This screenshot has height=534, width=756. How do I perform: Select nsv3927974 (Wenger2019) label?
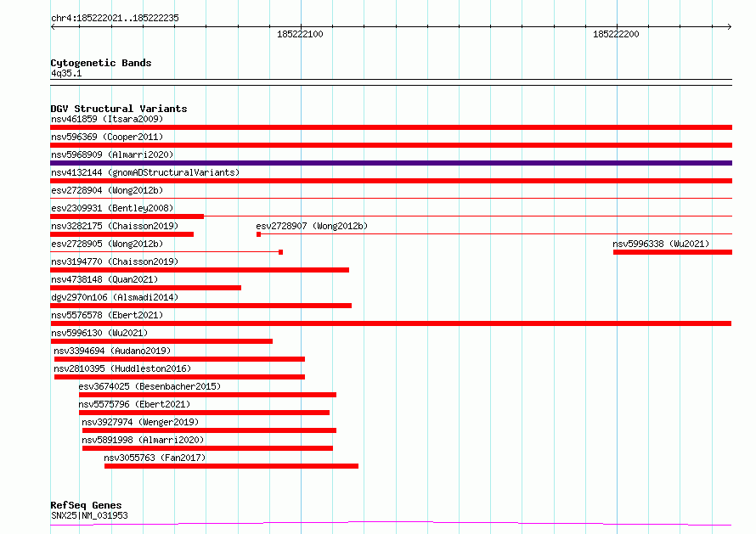click(140, 422)
